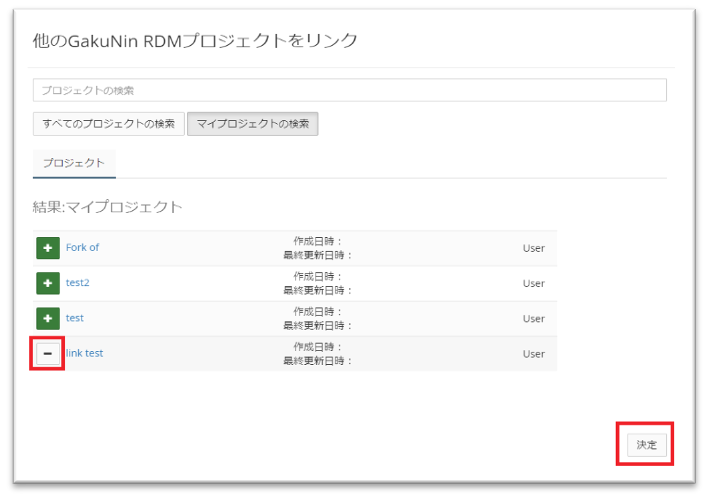Click すべてのプロジェクトの検索 button

pos(108,124)
